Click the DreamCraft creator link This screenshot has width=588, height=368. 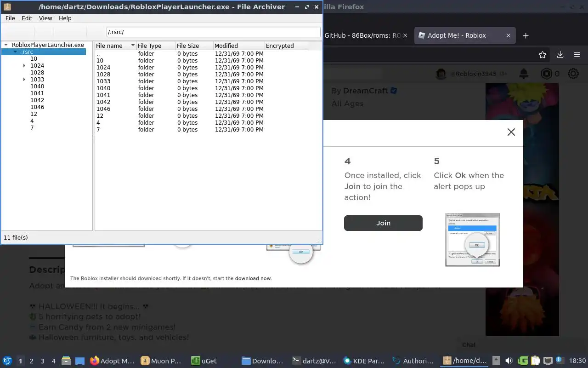point(366,91)
